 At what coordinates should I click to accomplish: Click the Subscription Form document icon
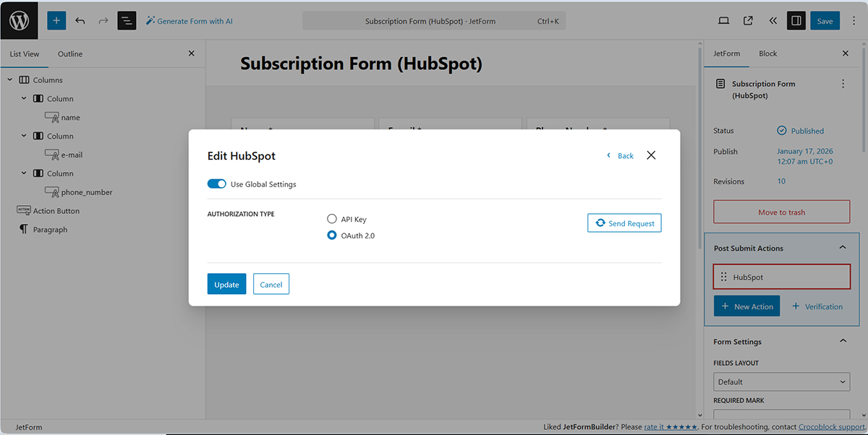pyautogui.click(x=720, y=84)
